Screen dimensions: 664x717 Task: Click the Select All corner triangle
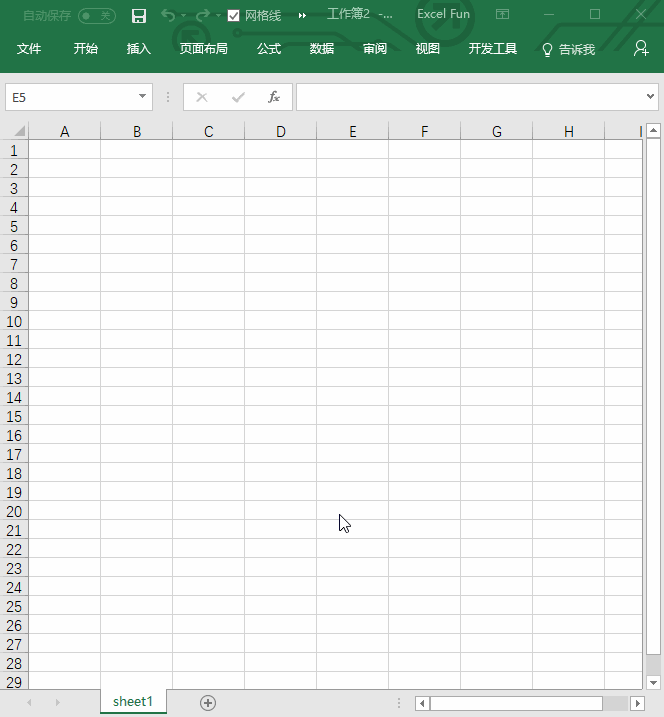point(17,131)
